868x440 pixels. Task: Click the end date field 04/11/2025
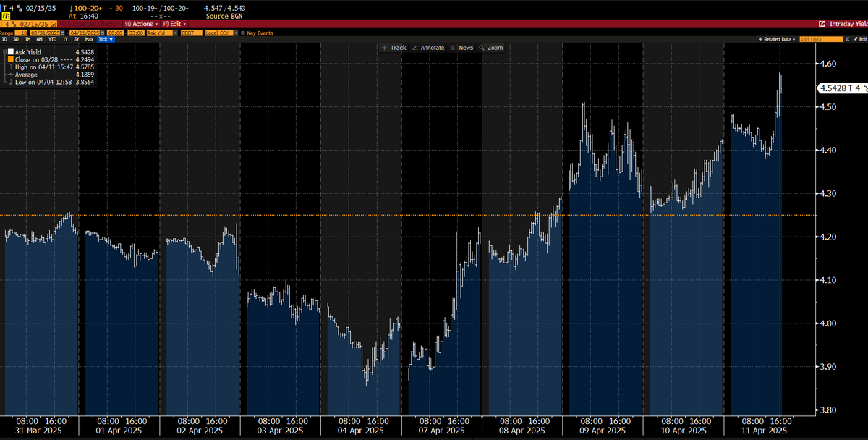[x=85, y=33]
